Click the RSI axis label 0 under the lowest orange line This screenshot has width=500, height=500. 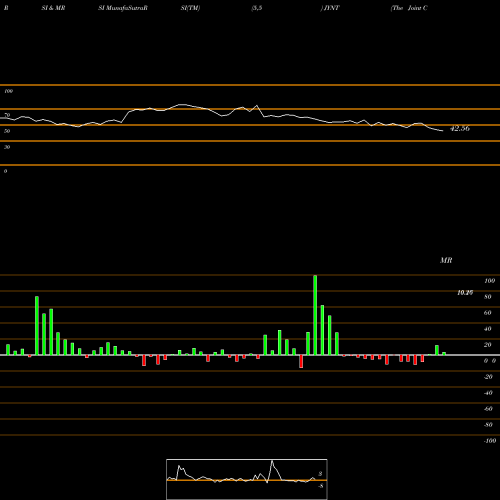tap(5, 171)
